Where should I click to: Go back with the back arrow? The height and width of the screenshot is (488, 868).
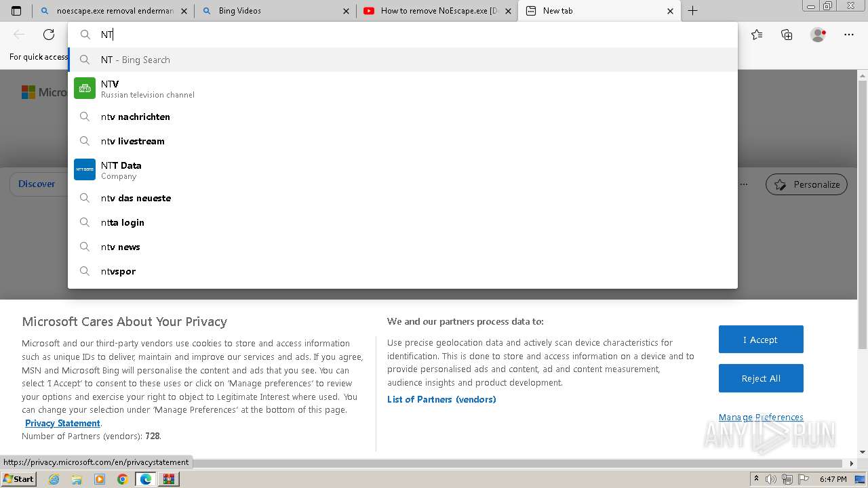point(19,35)
